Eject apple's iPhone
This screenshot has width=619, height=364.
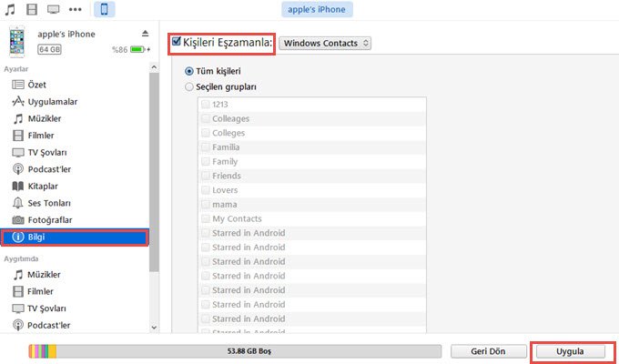pos(146,34)
